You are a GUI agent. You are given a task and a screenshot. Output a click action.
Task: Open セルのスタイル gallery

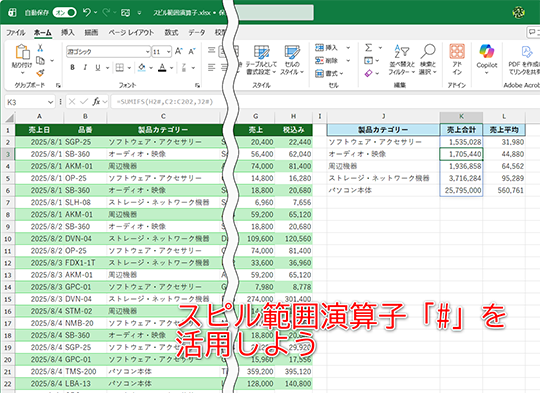click(292, 60)
